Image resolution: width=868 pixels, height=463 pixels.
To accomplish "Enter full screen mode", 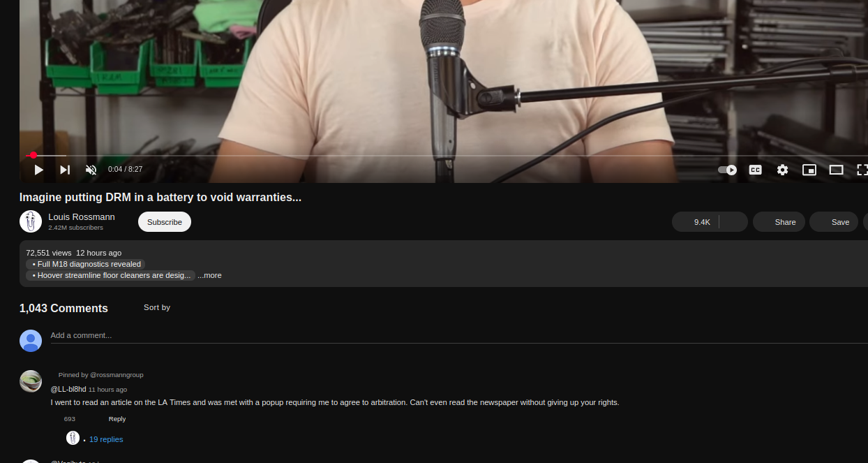I will click(x=862, y=170).
